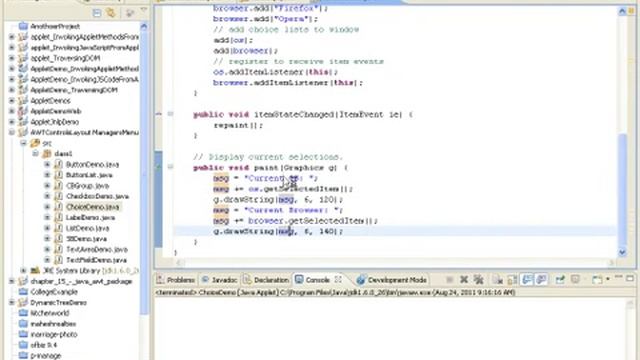
Task: Maximize the Console view panel
Action: click(x=630, y=278)
